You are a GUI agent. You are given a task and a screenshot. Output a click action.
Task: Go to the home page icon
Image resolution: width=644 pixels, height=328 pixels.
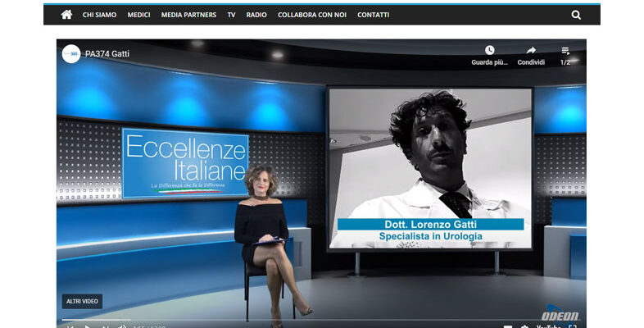66,15
